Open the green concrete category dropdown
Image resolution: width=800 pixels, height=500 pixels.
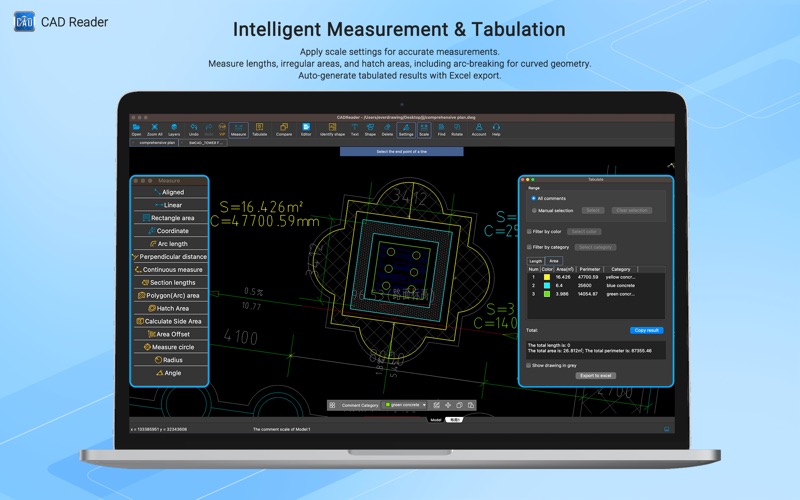[405, 405]
